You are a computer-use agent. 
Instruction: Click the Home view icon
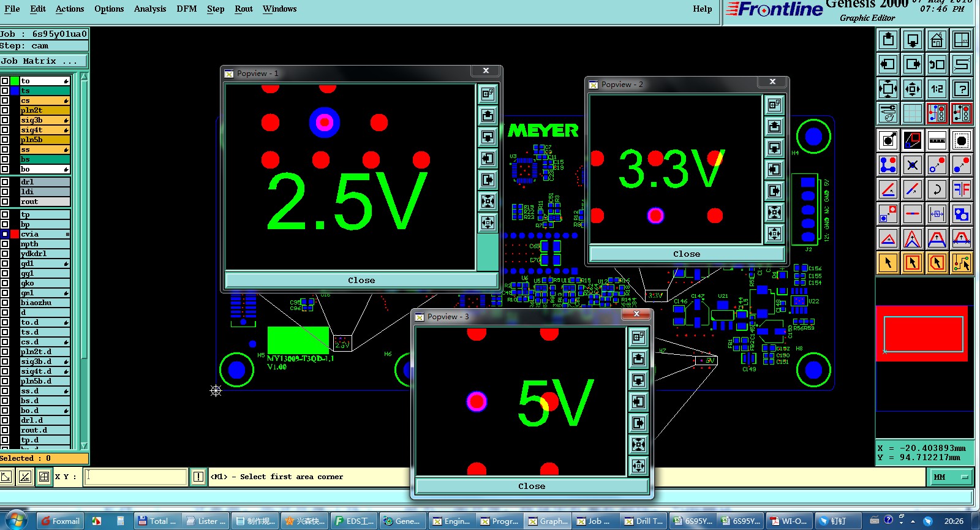point(937,40)
